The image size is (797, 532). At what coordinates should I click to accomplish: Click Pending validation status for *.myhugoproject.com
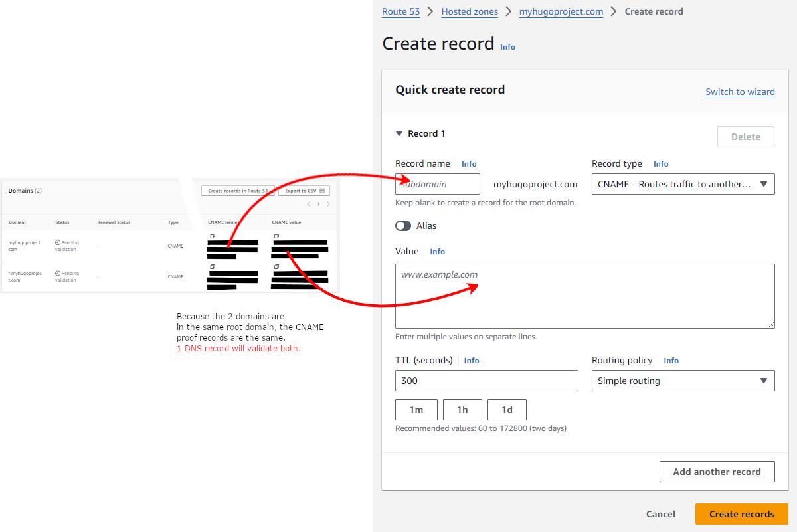(67, 276)
